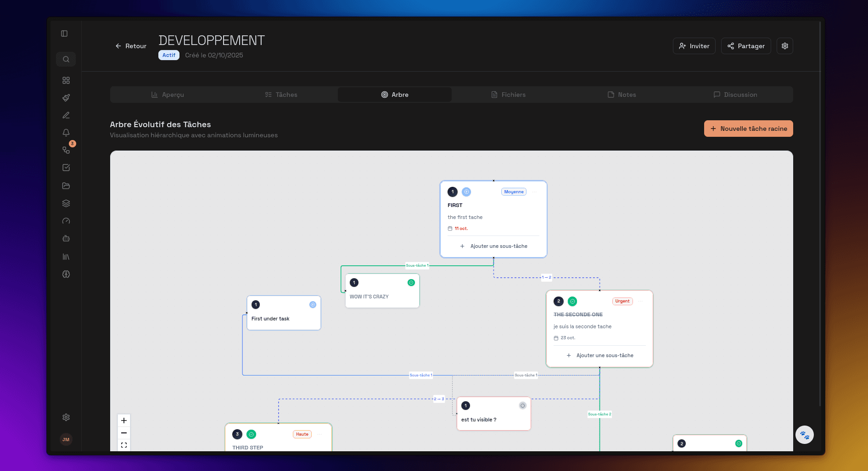Switch to the Discussion tab
Viewport: 868px width, 471px height.
[735, 95]
